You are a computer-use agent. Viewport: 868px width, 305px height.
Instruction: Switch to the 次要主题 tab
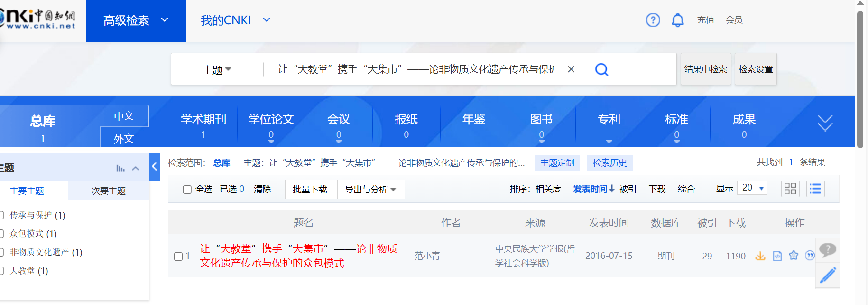tap(109, 191)
